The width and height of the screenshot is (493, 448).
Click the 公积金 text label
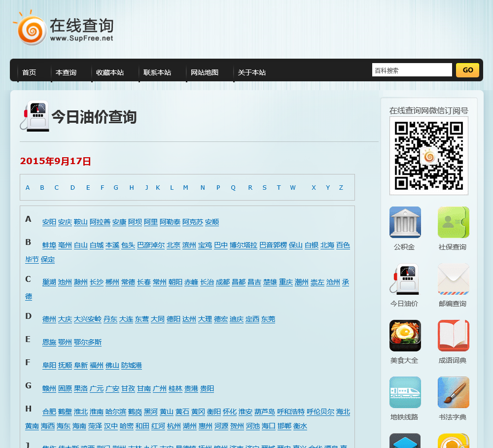pyautogui.click(x=404, y=247)
